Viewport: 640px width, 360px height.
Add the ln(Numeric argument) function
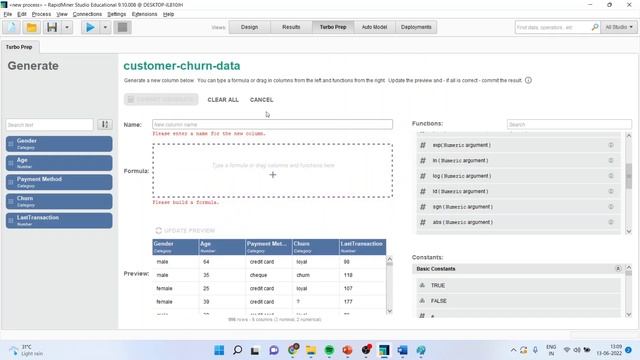pyautogui.click(x=518, y=160)
